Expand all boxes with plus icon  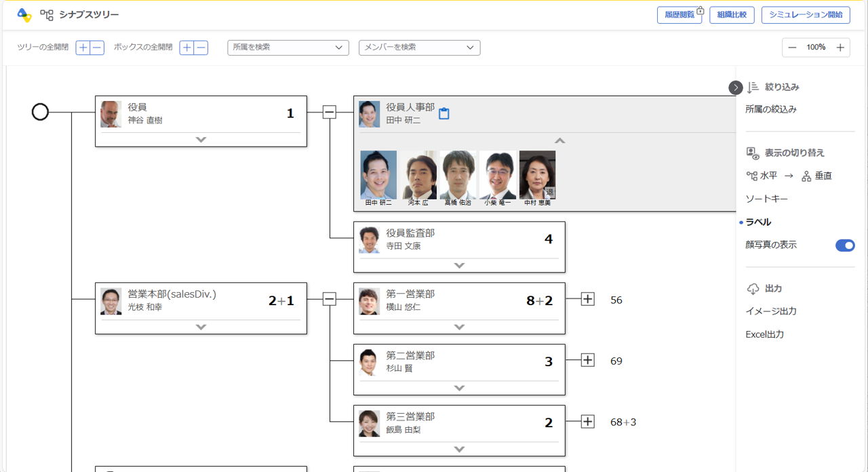pyautogui.click(x=186, y=47)
